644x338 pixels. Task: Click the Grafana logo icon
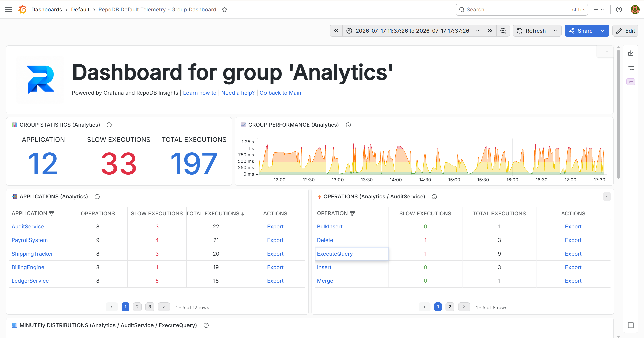pyautogui.click(x=23, y=10)
